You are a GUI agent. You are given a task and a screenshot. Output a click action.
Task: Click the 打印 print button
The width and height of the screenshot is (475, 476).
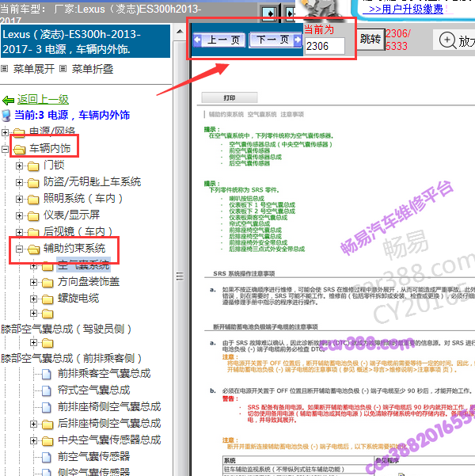pyautogui.click(x=230, y=97)
